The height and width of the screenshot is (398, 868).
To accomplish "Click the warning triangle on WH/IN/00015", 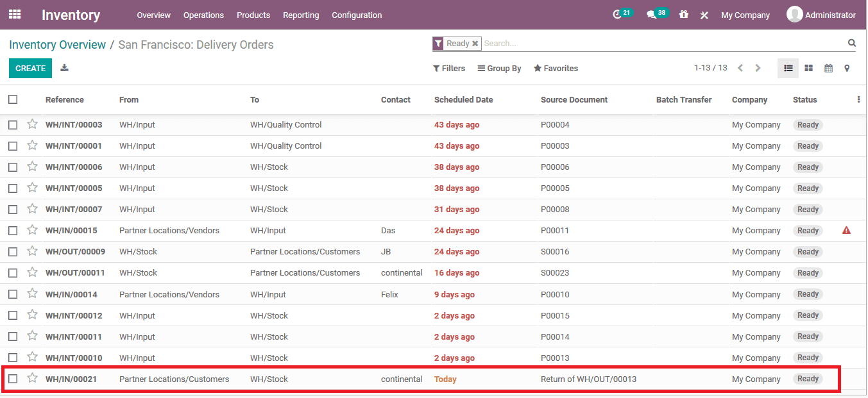I will (x=847, y=230).
